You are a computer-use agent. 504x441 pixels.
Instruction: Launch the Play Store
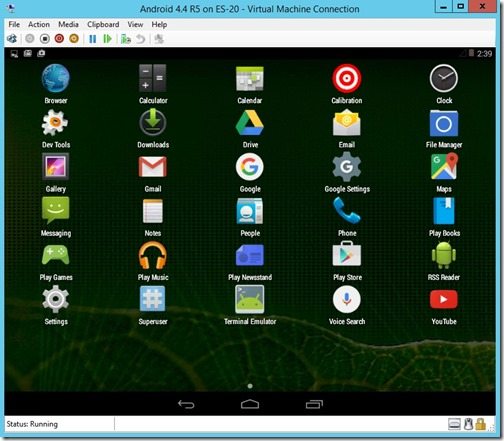pos(347,254)
